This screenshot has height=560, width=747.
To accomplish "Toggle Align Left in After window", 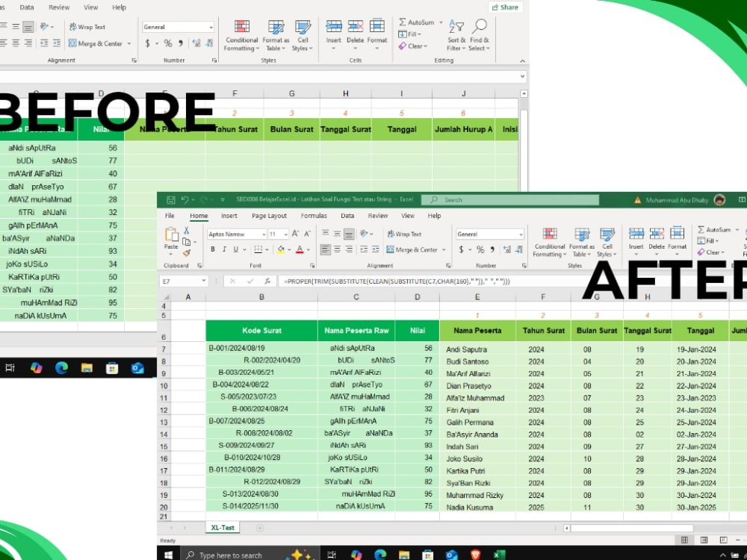I will pos(326,249).
